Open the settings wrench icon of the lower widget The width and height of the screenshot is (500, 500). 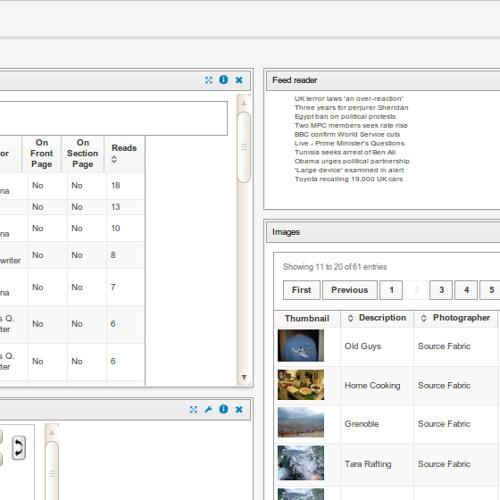[208, 409]
